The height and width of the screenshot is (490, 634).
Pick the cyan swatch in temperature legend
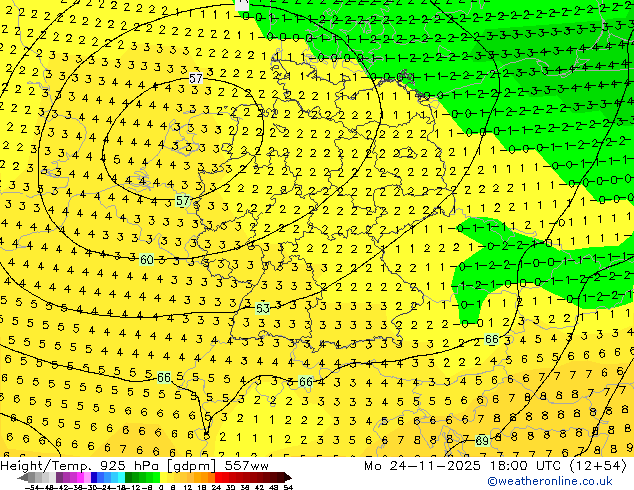(121, 478)
